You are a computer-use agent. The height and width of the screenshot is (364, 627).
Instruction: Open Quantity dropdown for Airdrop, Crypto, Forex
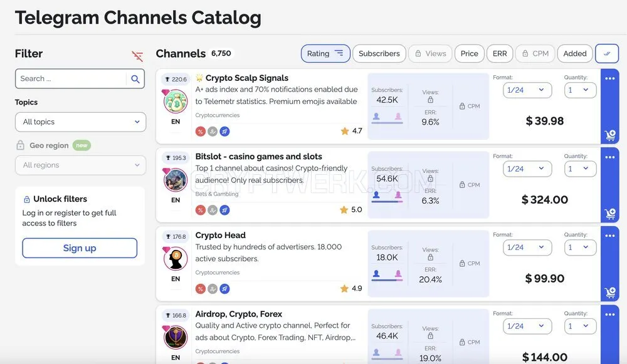point(580,326)
